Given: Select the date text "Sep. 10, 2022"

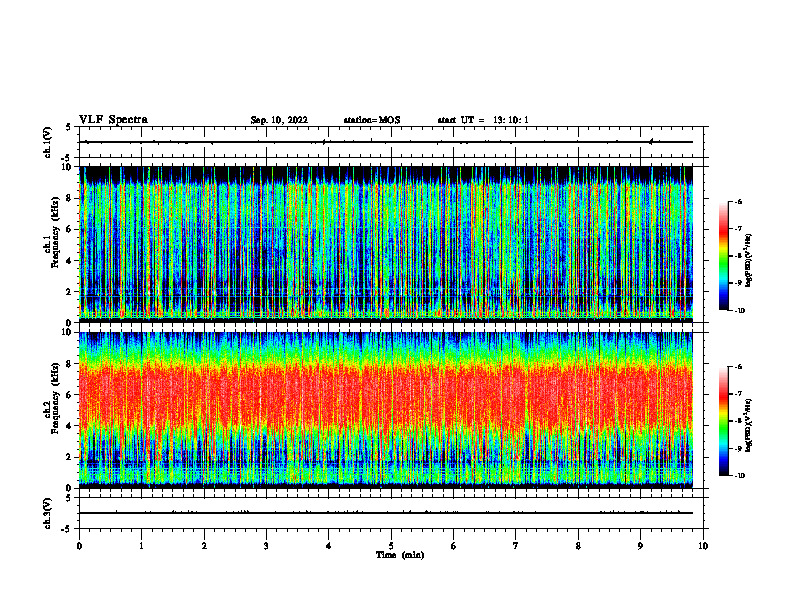Looking at the screenshot, I should point(279,120).
